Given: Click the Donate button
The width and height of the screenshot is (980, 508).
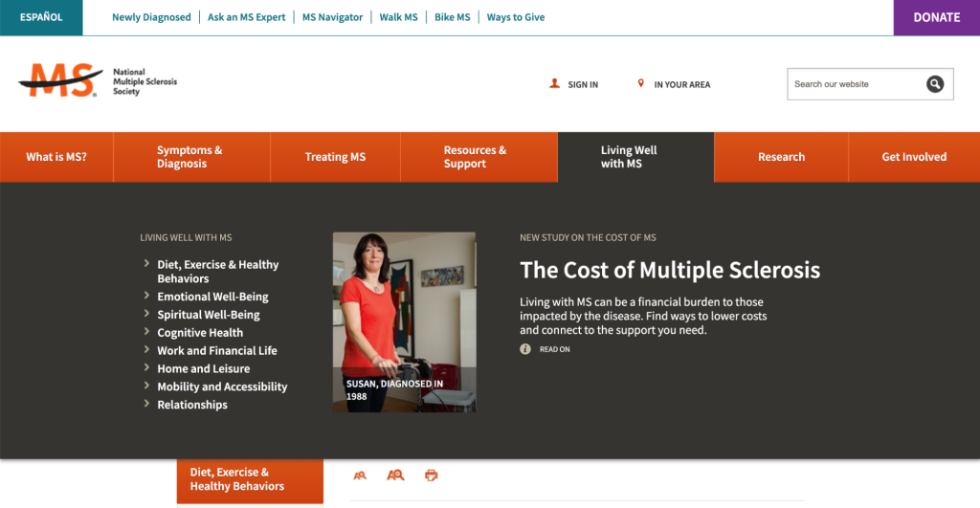Looking at the screenshot, I should click(936, 17).
